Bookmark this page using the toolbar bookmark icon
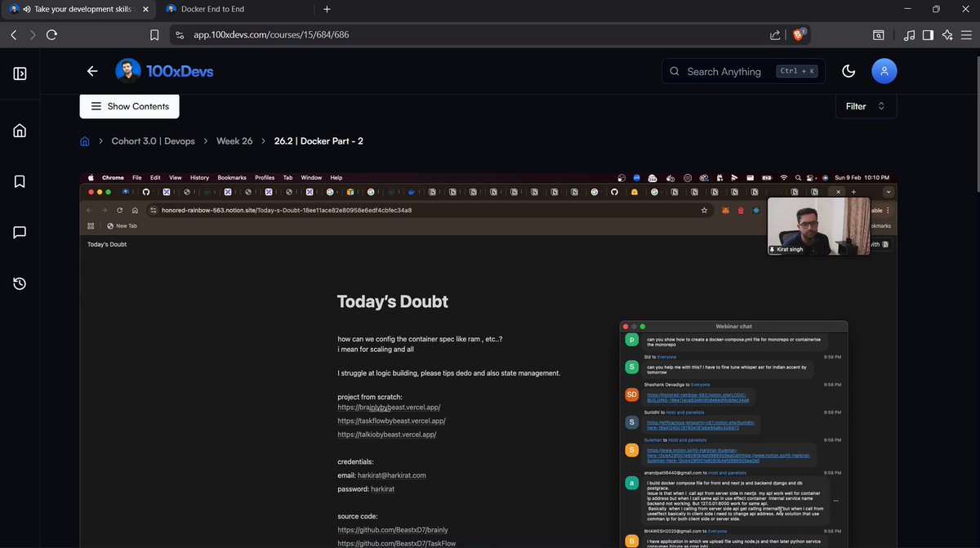 click(154, 35)
